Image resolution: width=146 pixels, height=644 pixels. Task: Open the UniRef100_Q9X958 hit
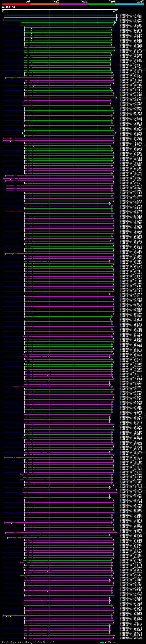pyautogui.click(x=131, y=48)
